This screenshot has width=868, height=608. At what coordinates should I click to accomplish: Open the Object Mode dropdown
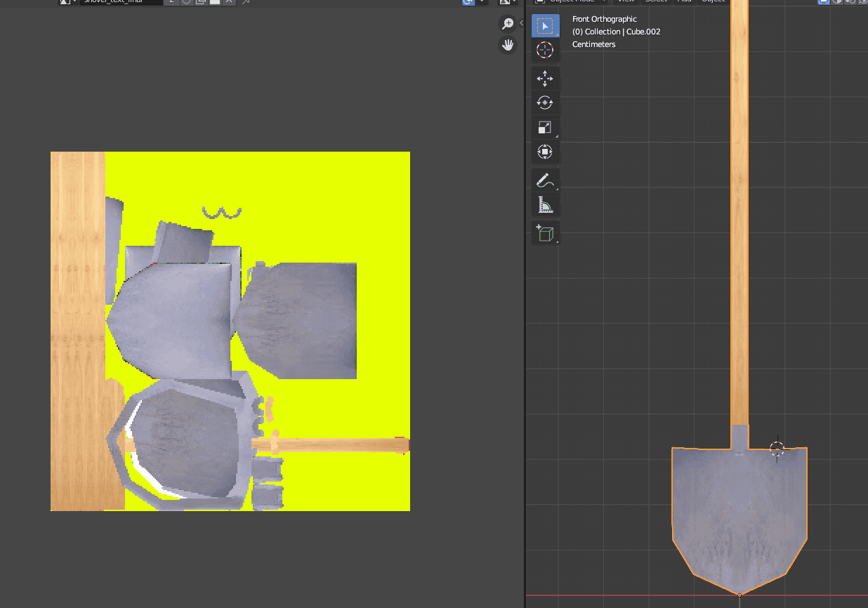point(569,1)
